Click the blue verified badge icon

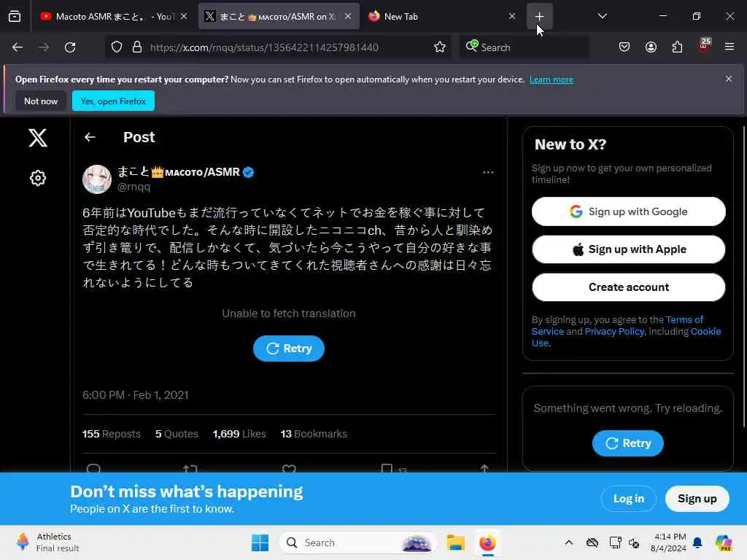[x=248, y=172]
